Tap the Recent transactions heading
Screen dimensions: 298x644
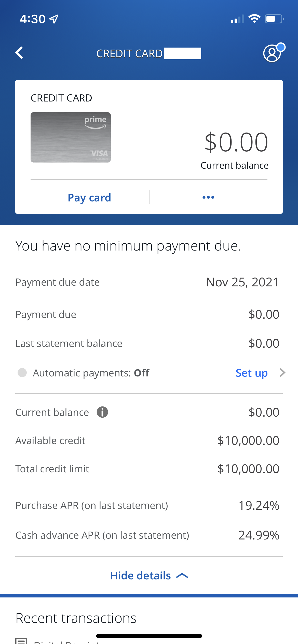pyautogui.click(x=76, y=618)
